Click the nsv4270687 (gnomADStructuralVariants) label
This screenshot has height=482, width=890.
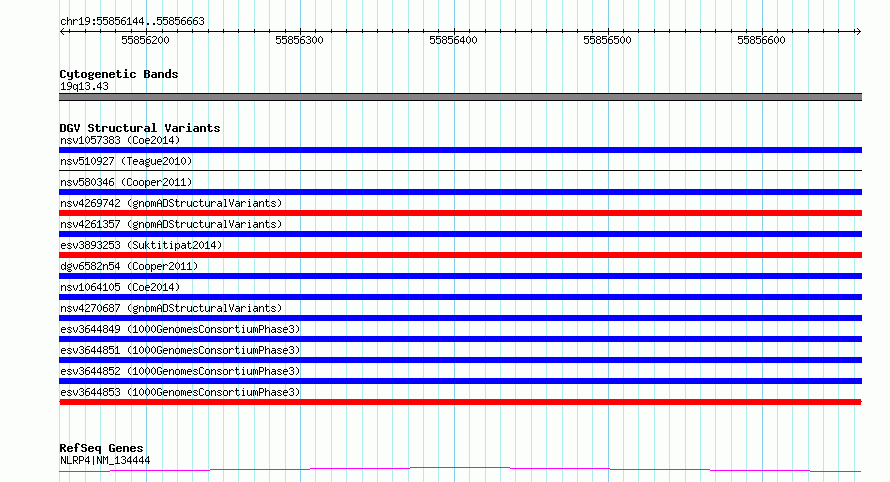coord(171,308)
